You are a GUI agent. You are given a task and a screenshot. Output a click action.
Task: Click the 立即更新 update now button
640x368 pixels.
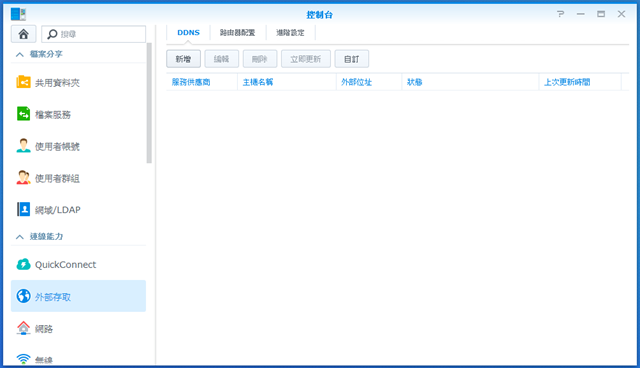tap(306, 59)
